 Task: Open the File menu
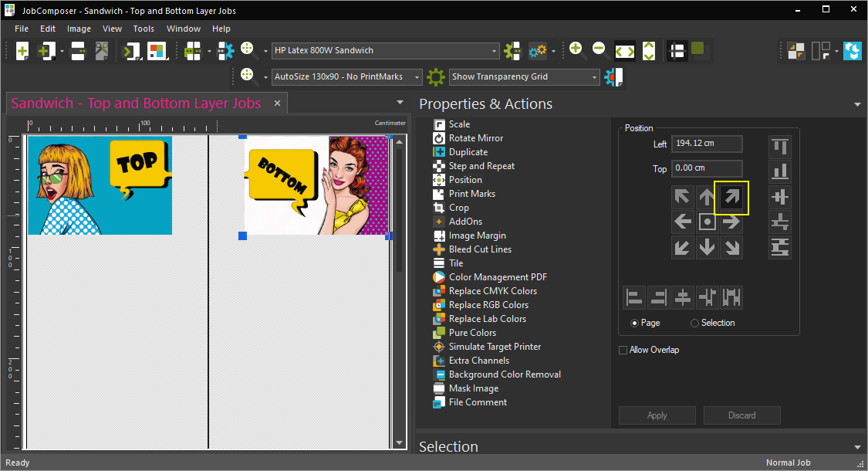coord(22,29)
